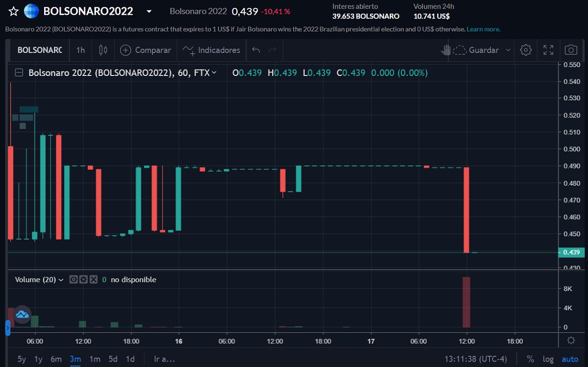Click the date label 16 on time axis
This screenshot has width=588, height=367.
[179, 341]
